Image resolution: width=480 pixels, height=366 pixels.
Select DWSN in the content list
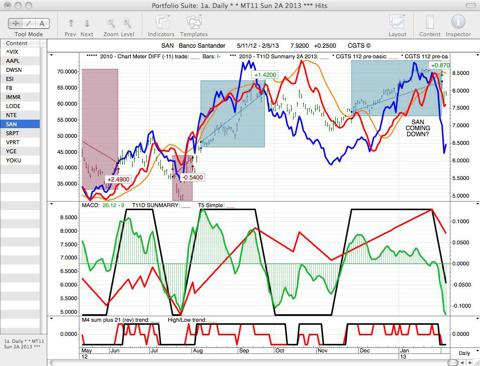tap(20, 70)
